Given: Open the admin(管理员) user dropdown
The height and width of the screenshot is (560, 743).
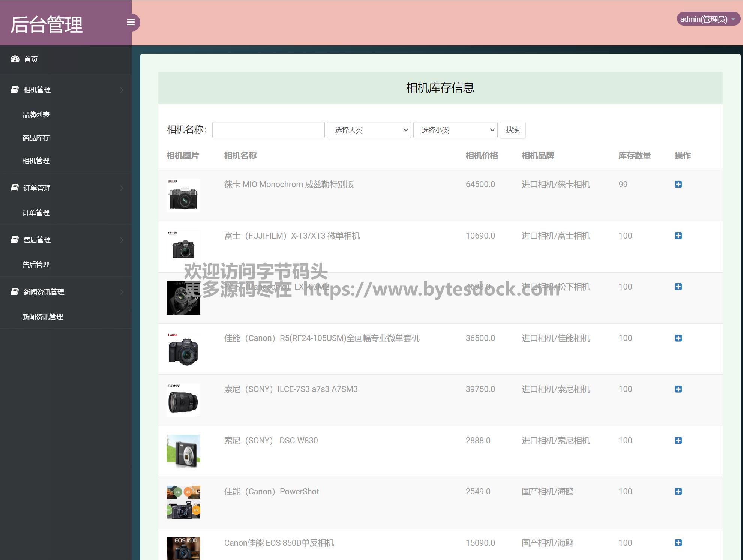Looking at the screenshot, I should 707,19.
